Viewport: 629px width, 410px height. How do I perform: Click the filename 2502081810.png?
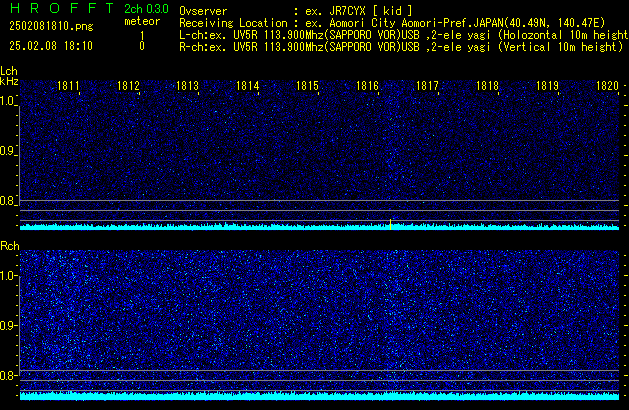(51, 26)
